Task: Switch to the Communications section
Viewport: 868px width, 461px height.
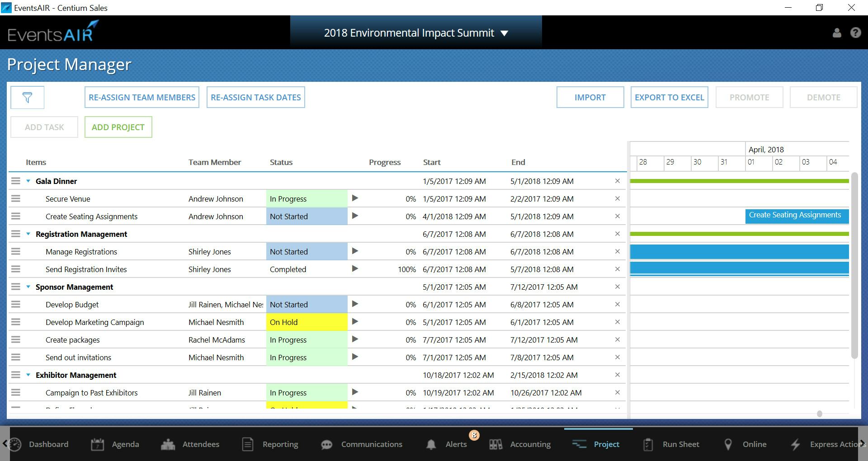Action: (x=327, y=444)
